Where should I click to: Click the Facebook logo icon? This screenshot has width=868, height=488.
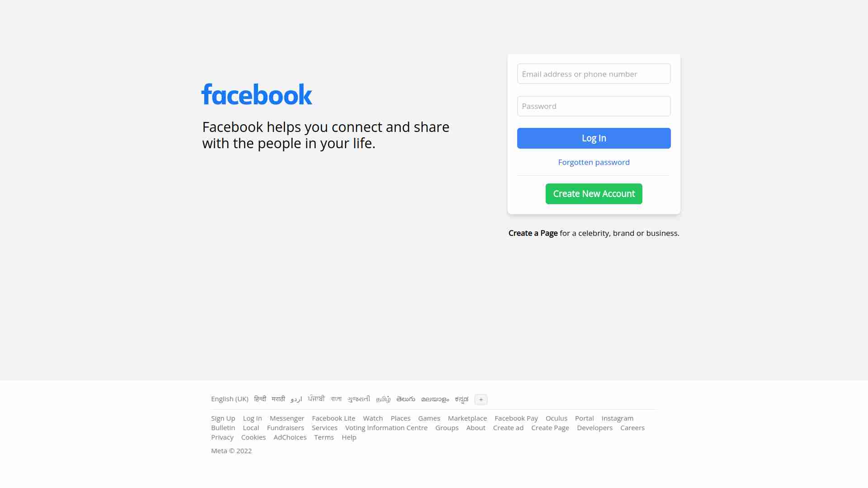pos(256,94)
